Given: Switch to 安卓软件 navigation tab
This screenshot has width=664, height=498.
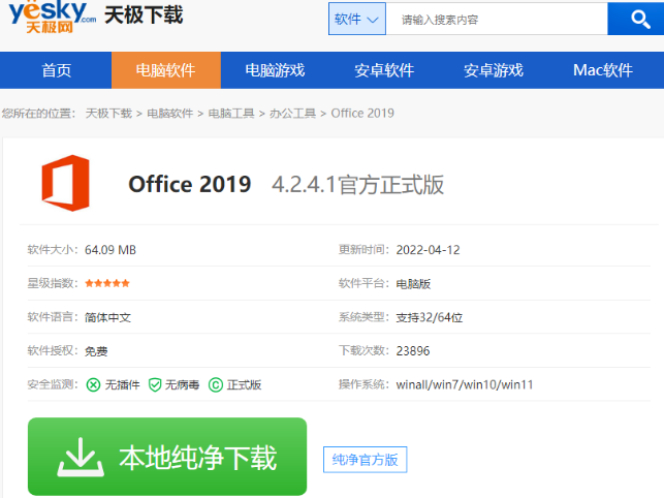Looking at the screenshot, I should pos(384,70).
